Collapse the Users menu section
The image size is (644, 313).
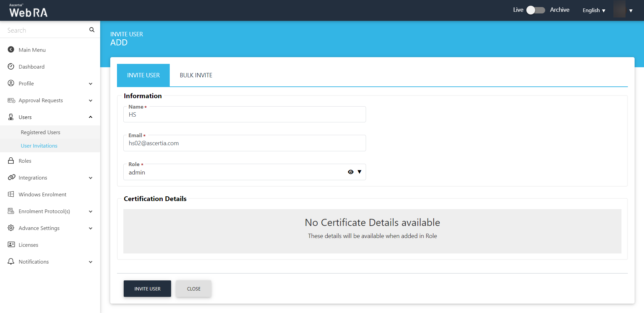tap(90, 117)
